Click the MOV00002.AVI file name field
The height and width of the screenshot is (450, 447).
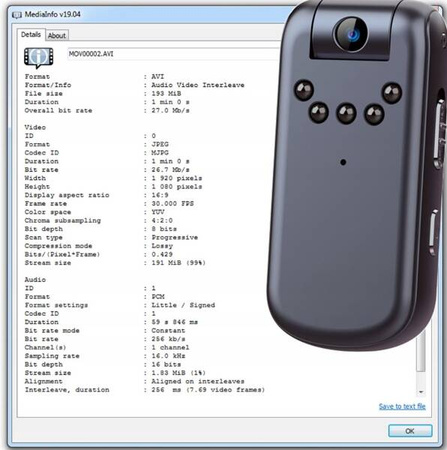[173, 54]
